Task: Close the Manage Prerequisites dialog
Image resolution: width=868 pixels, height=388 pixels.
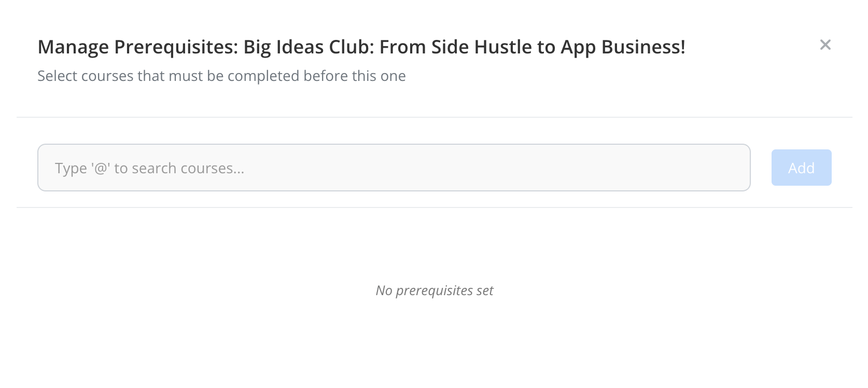Action: click(x=825, y=45)
